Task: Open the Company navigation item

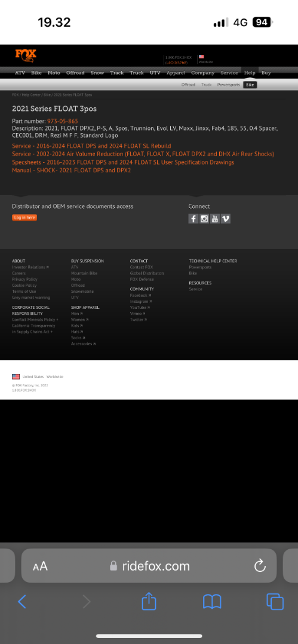Action: click(x=203, y=73)
